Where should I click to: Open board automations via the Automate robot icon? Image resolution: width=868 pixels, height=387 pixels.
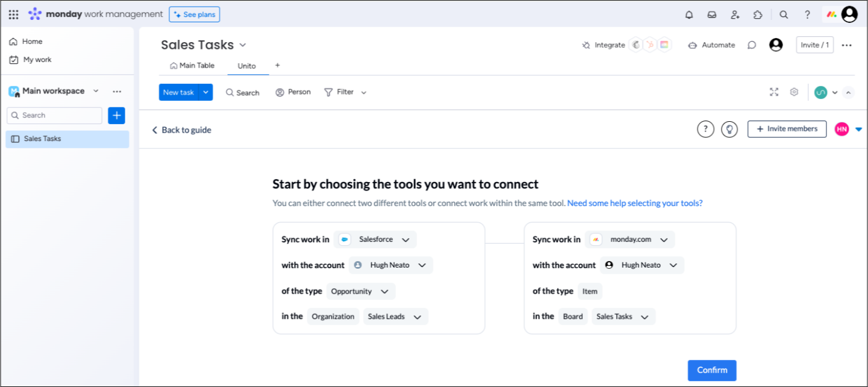click(692, 45)
